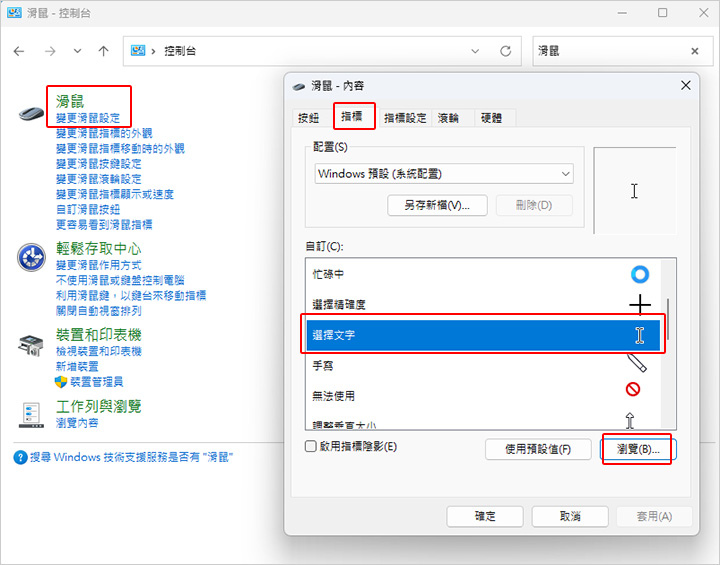Search Windows support for 滑鼠 link
This screenshot has height=565, width=720.
tap(131, 457)
